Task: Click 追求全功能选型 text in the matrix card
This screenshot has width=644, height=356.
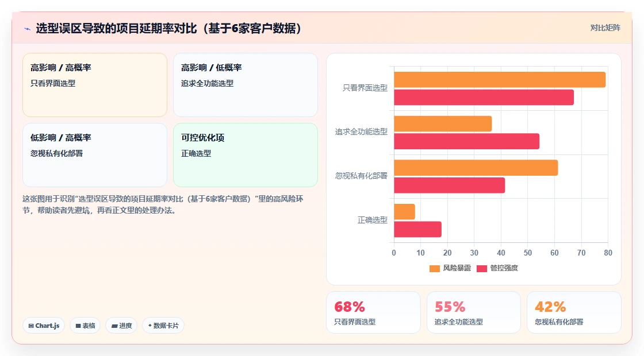Action: (208, 83)
